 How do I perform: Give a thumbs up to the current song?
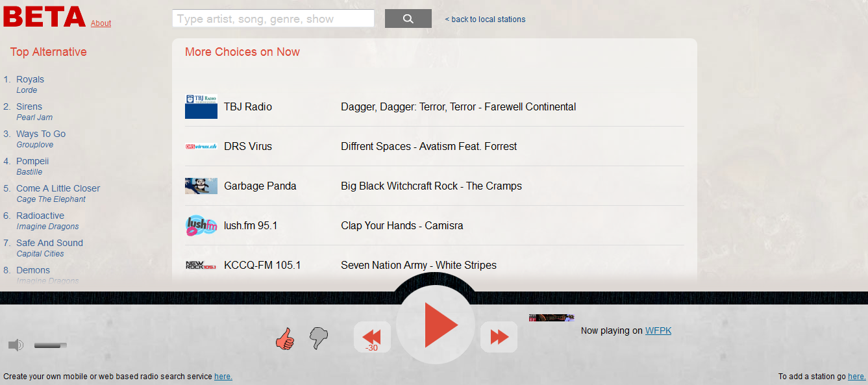pos(286,337)
